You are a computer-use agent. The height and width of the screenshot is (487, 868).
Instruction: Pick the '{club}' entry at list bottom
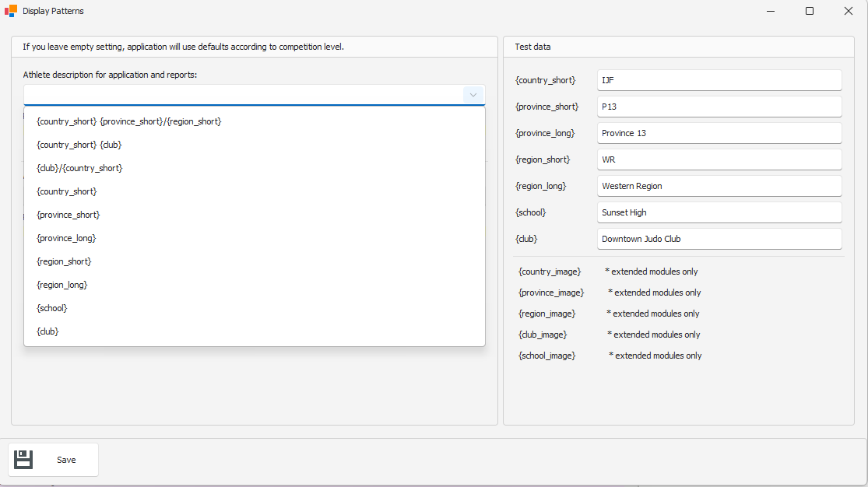point(47,331)
